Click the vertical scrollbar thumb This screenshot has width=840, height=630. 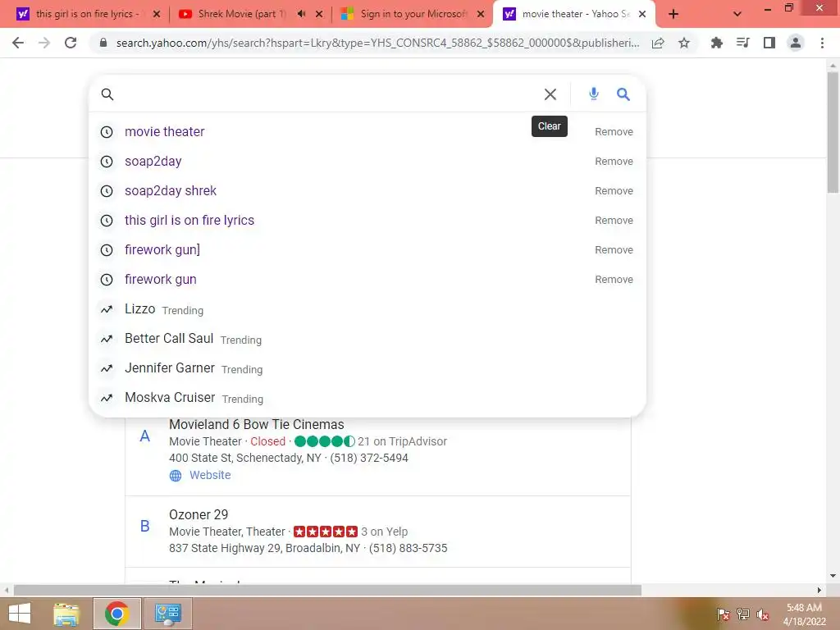(x=833, y=131)
